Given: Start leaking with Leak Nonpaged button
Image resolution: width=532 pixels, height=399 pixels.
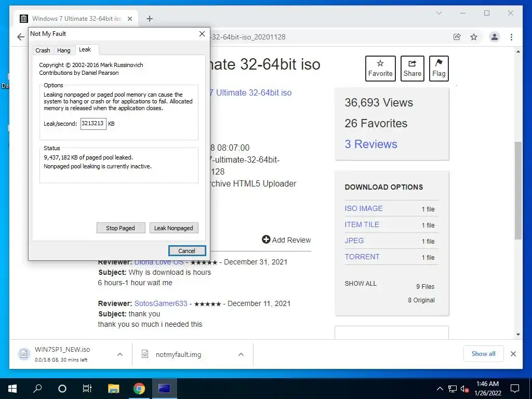Looking at the screenshot, I should [x=174, y=228].
